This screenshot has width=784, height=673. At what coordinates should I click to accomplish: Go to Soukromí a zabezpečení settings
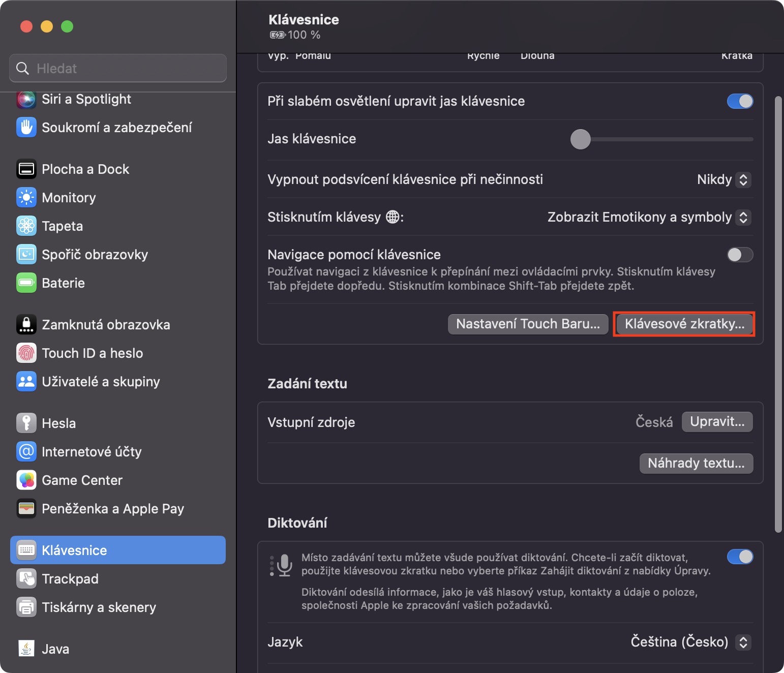tap(116, 128)
